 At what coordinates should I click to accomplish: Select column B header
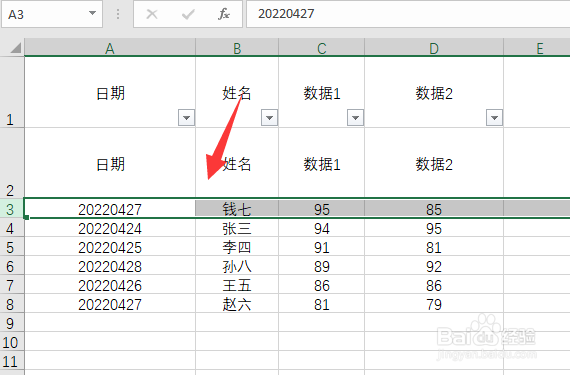click(237, 48)
